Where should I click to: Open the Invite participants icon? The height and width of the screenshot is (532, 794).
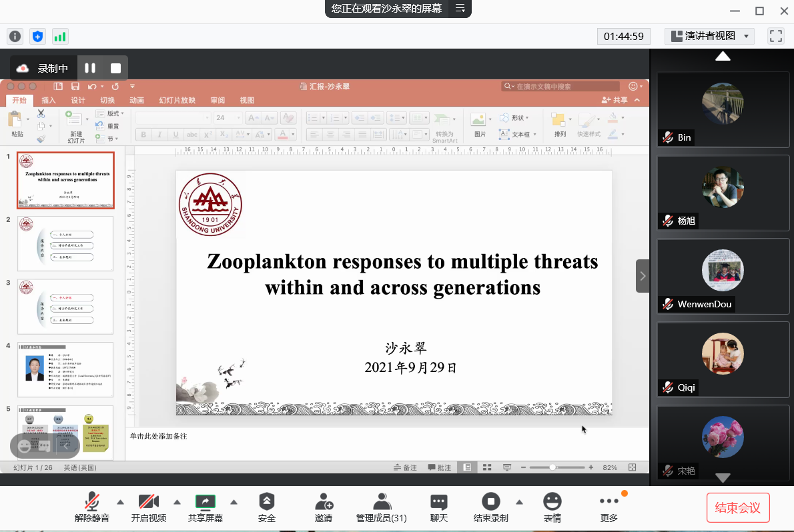point(324,502)
